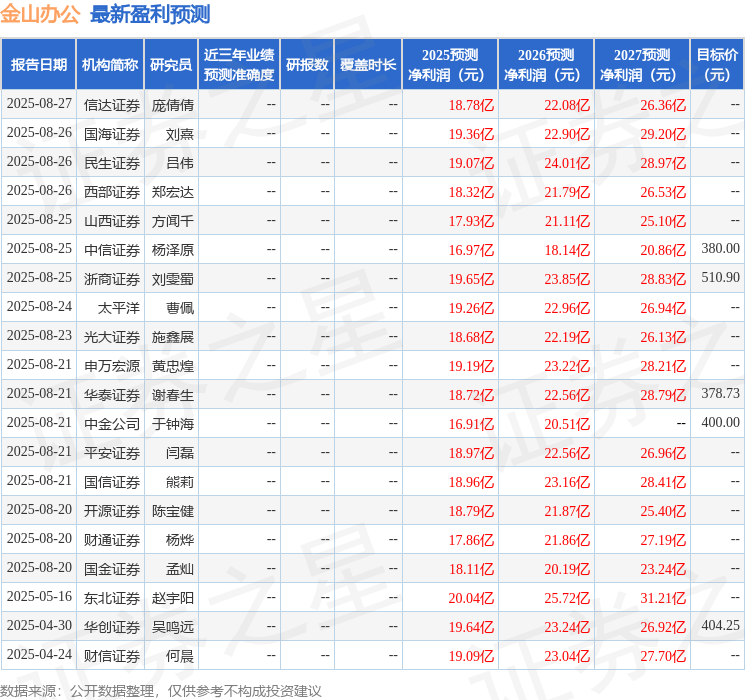This screenshot has height=700, width=745.
Task: Click the 最新盈利预测 heading
Action: 150,14
